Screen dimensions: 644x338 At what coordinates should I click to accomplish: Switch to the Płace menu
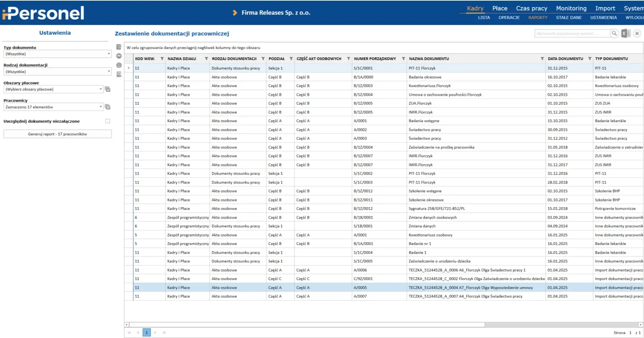tap(500, 8)
